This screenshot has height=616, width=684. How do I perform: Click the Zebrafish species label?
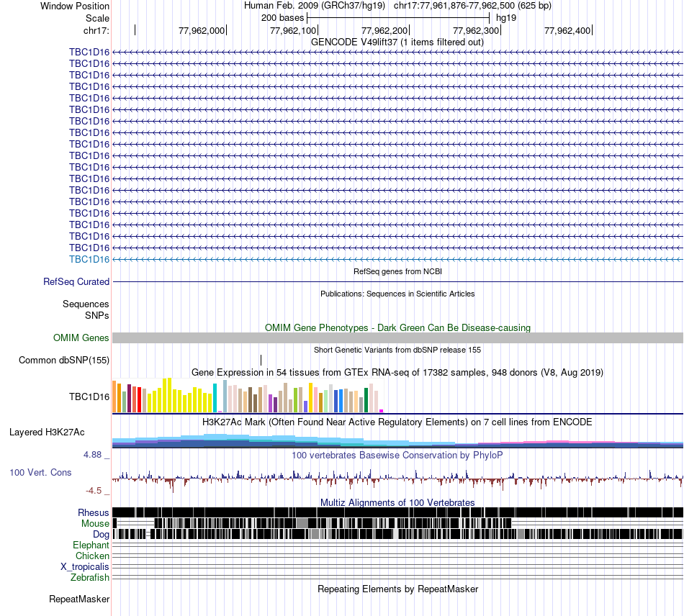pyautogui.click(x=90, y=578)
